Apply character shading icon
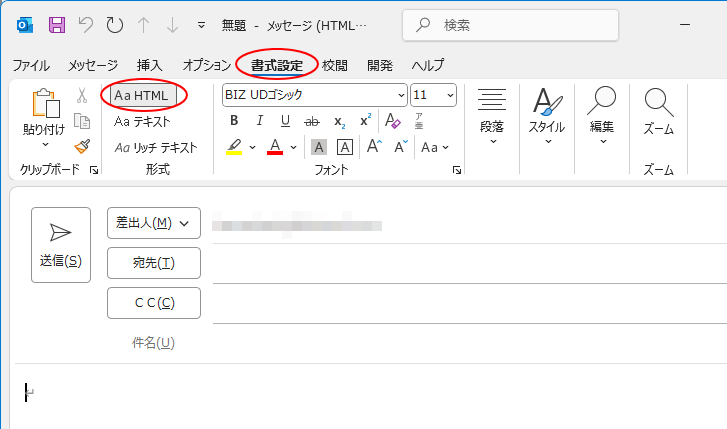 pyautogui.click(x=319, y=147)
